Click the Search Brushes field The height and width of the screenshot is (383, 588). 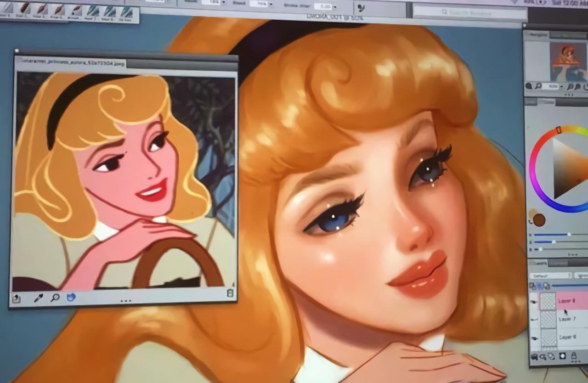tap(469, 12)
